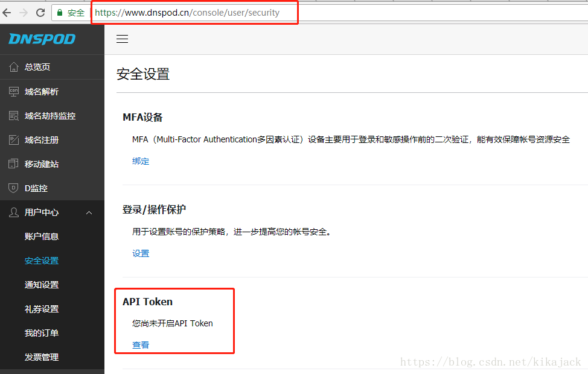This screenshot has width=588, height=374.
Task: Click the edit icon beside 域名注册
Action: [x=13, y=140]
